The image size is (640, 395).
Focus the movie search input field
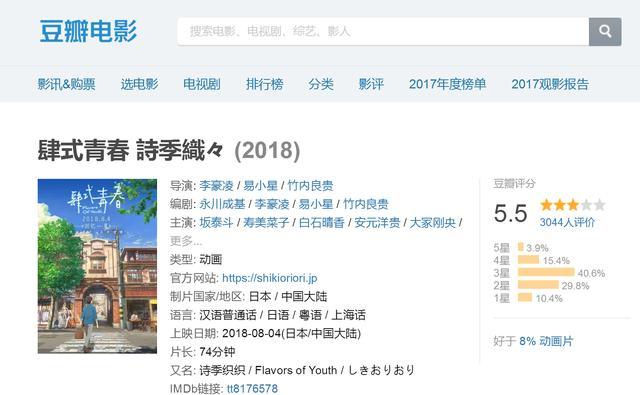383,31
